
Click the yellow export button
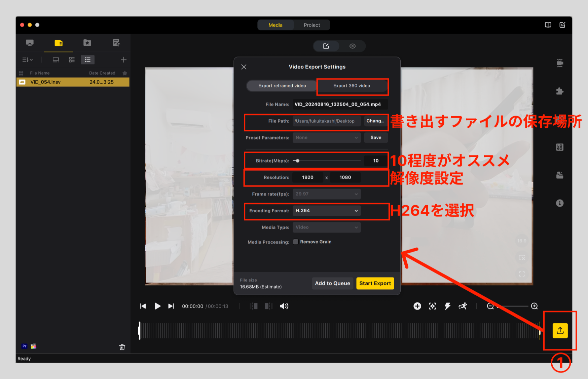(x=560, y=331)
